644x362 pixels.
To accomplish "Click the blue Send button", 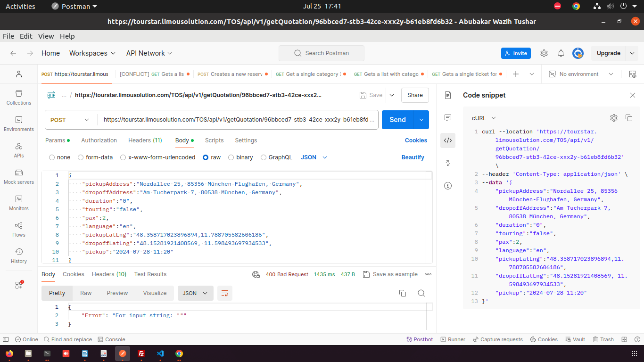I will [x=397, y=120].
